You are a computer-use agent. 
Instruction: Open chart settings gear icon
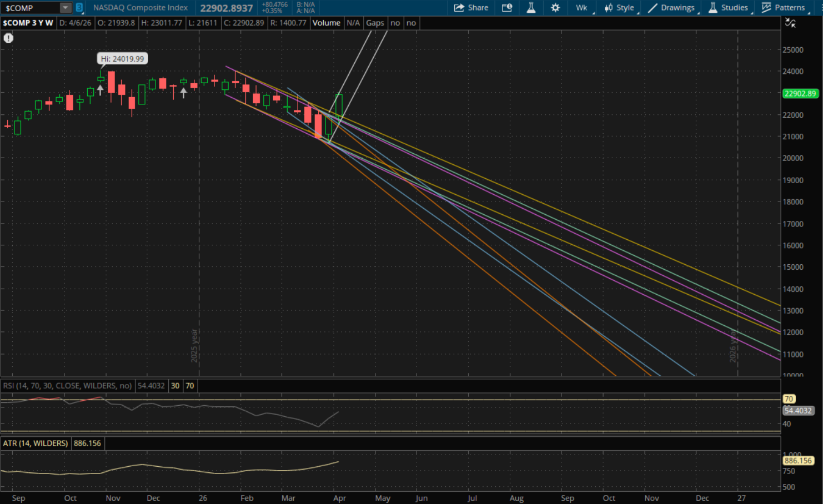tap(555, 8)
